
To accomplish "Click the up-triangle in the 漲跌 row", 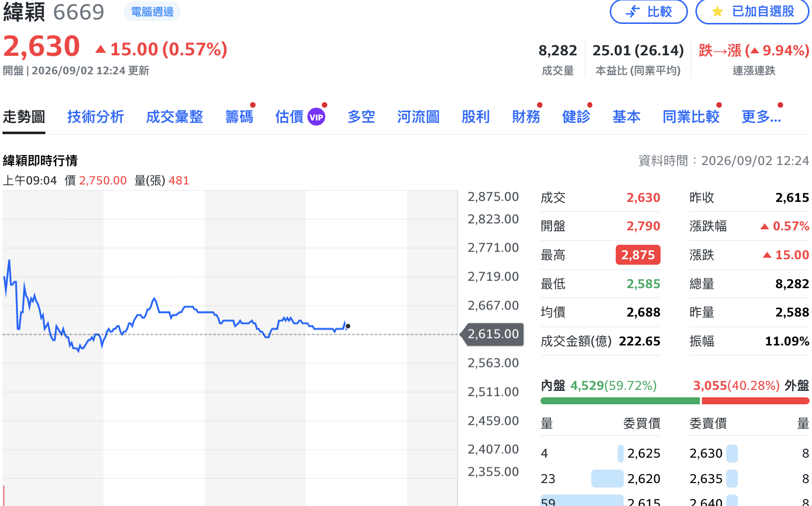I will click(x=767, y=255).
